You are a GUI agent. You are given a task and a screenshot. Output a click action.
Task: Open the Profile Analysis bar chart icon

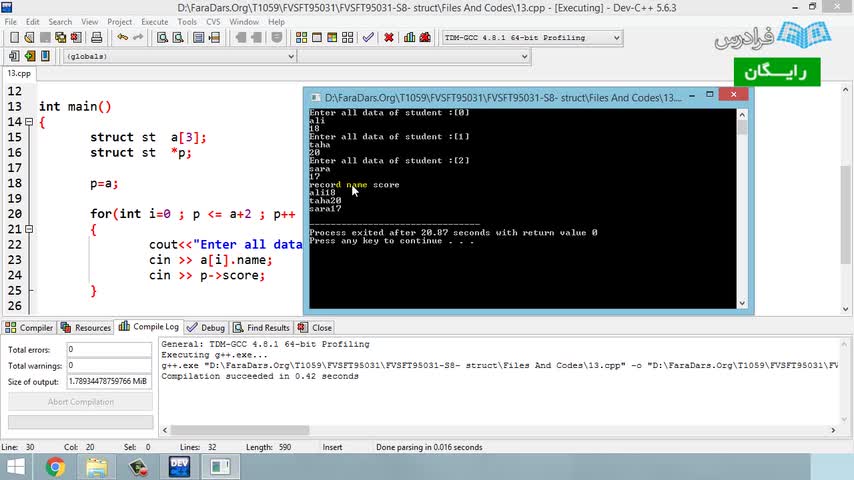pyautogui.click(x=410, y=38)
